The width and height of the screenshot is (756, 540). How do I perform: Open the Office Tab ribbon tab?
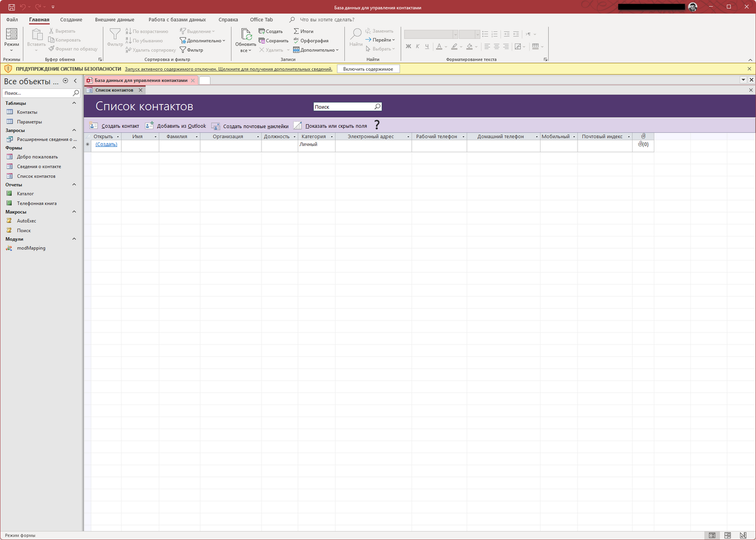[x=262, y=20]
